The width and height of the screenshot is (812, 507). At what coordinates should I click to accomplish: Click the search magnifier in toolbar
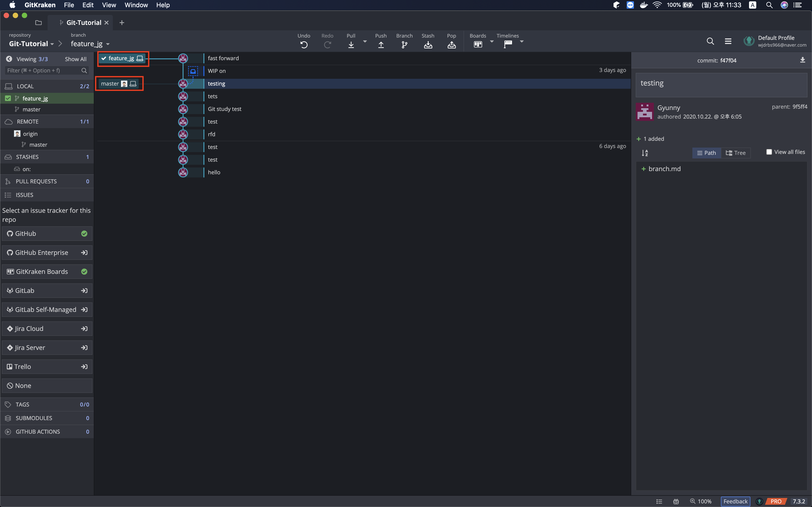710,41
